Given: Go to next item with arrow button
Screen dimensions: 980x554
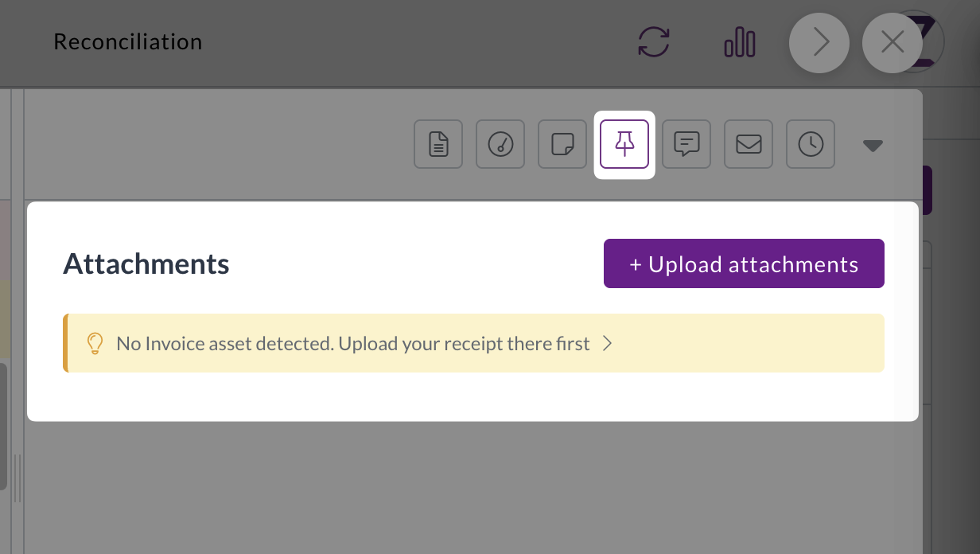Looking at the screenshot, I should 820,42.
